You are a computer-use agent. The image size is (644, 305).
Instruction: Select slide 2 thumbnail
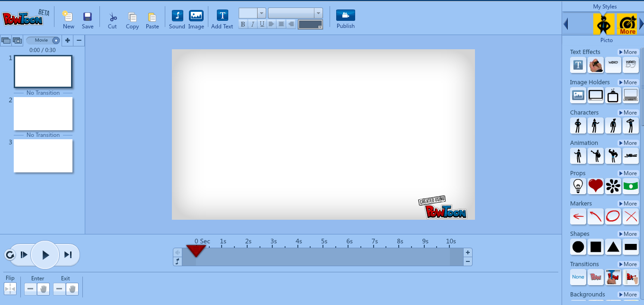point(43,114)
